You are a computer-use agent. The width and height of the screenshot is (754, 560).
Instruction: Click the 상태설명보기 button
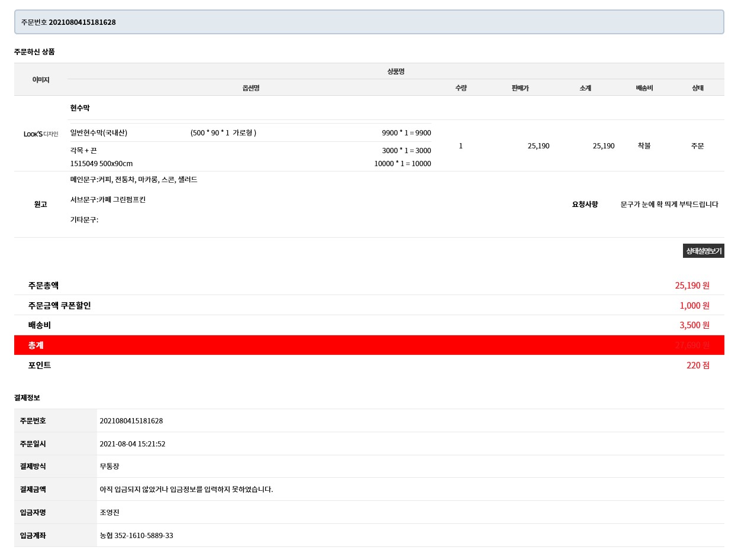point(703,251)
